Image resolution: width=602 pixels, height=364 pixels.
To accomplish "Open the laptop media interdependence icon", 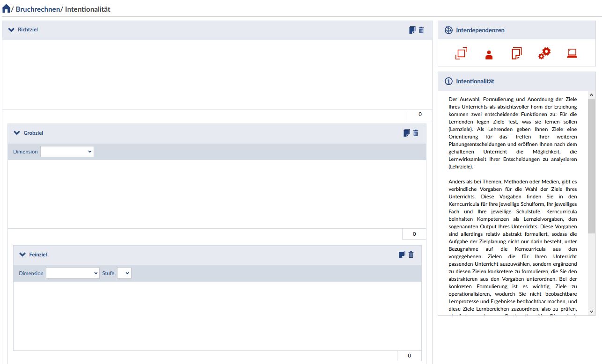I will click(572, 53).
